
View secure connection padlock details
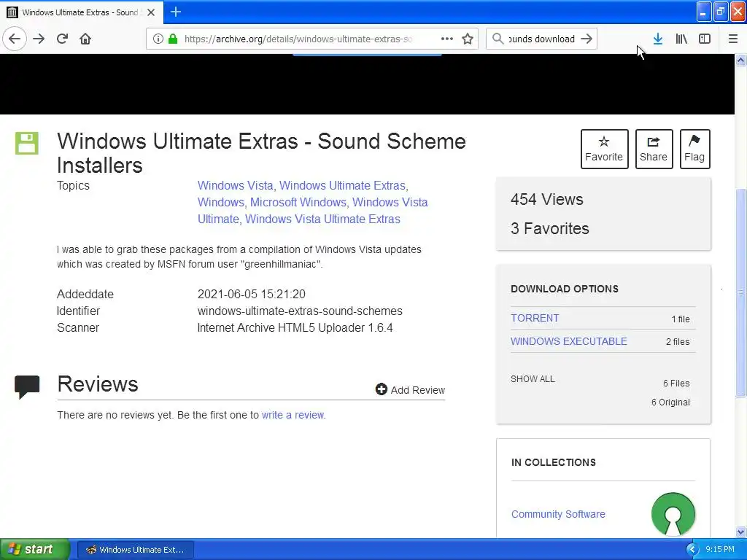[173, 39]
